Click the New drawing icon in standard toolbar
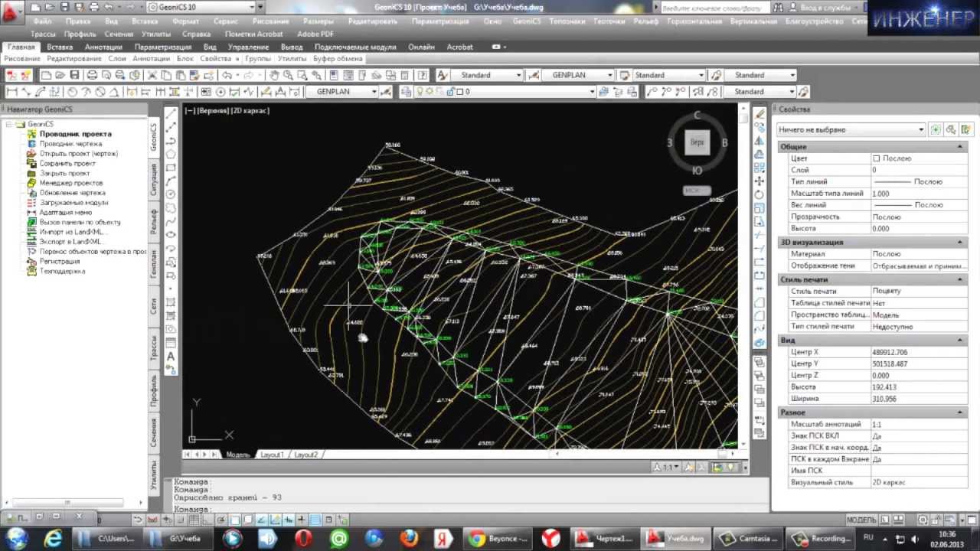Image resolution: width=980 pixels, height=551 pixels. coord(46,75)
